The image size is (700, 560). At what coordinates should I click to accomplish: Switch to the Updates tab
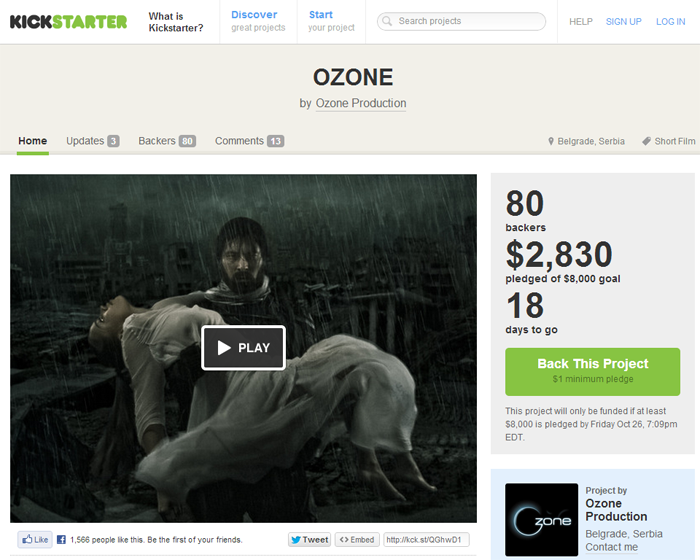click(x=93, y=141)
